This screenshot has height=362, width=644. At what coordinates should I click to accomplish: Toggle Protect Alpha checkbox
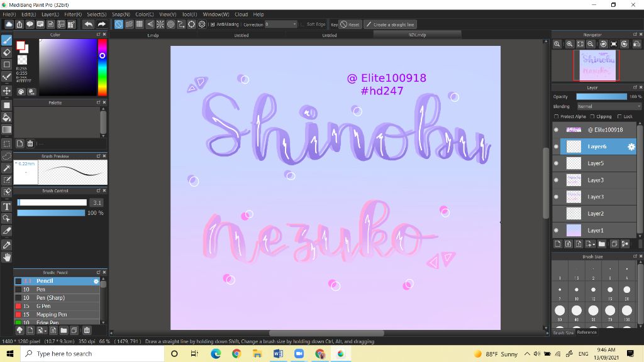(x=556, y=116)
